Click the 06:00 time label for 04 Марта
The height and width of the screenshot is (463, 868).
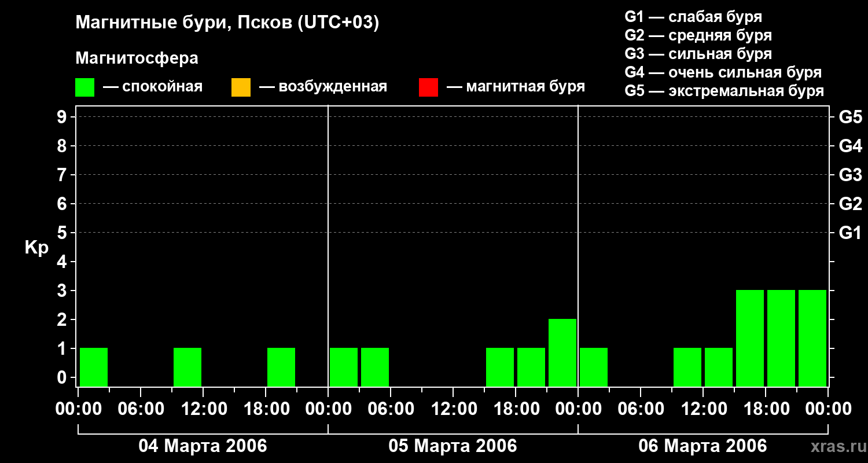pos(141,409)
